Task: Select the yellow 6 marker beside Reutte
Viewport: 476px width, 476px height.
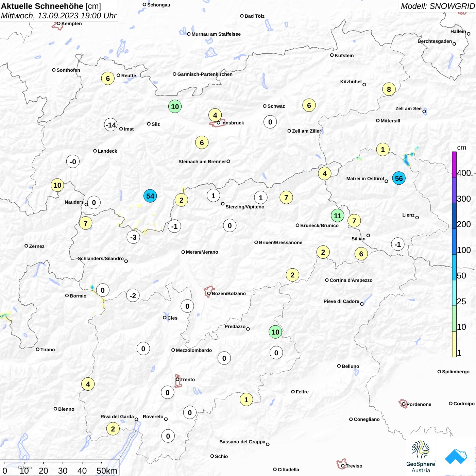Action: (x=108, y=79)
